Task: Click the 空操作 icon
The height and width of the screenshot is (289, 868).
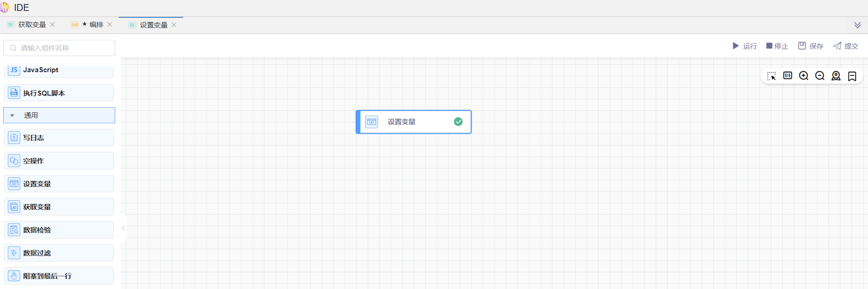Action: click(x=14, y=160)
